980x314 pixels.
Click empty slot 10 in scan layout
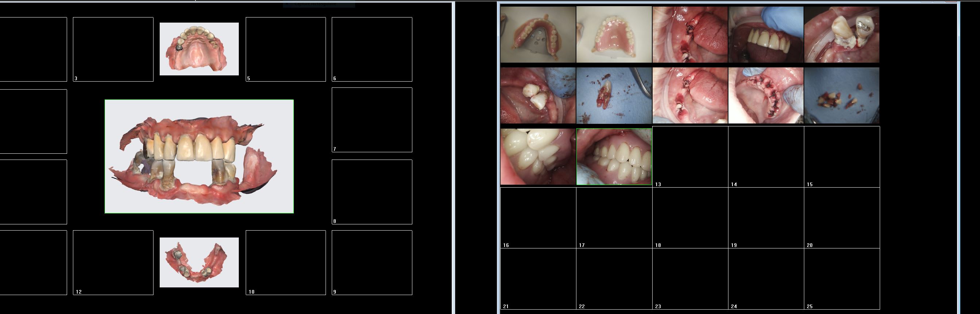[286, 262]
